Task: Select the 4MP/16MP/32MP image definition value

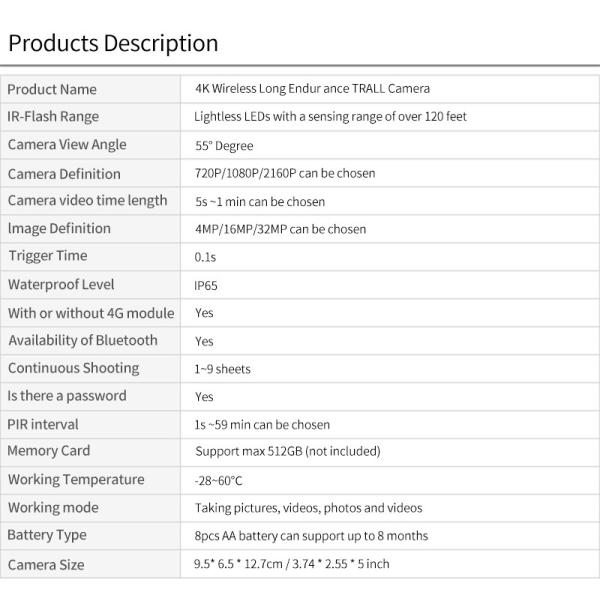Action: click(280, 229)
